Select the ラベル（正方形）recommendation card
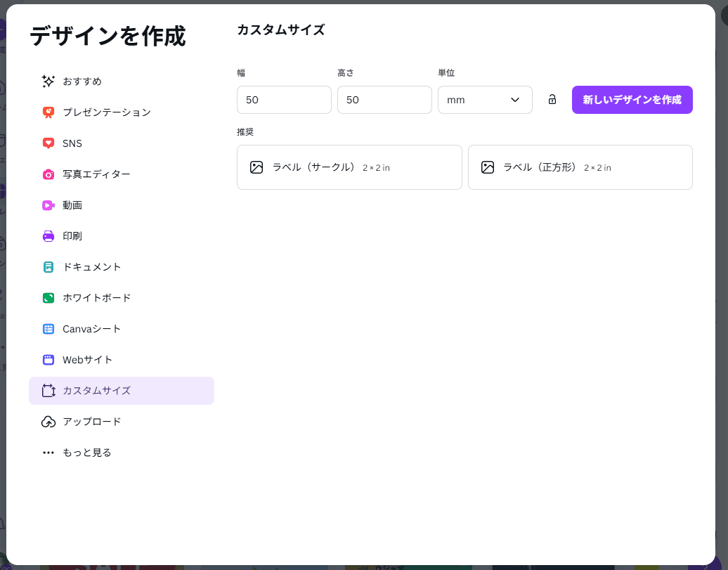 (x=580, y=167)
